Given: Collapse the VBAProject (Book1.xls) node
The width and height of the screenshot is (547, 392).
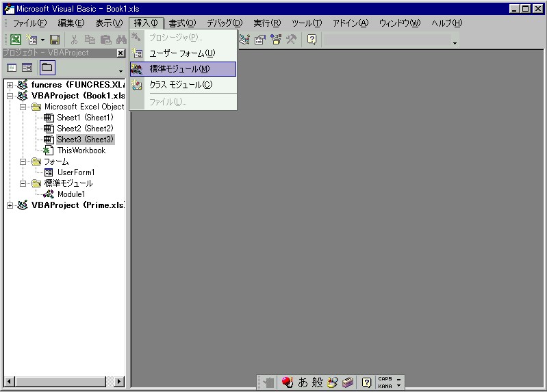Looking at the screenshot, I should tap(10, 96).
